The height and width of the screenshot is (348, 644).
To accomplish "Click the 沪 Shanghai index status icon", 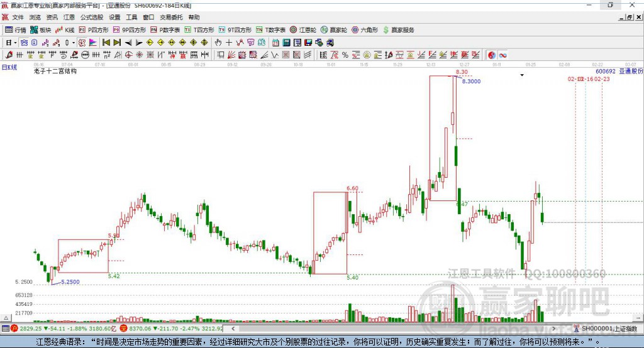I will tap(14, 329).
